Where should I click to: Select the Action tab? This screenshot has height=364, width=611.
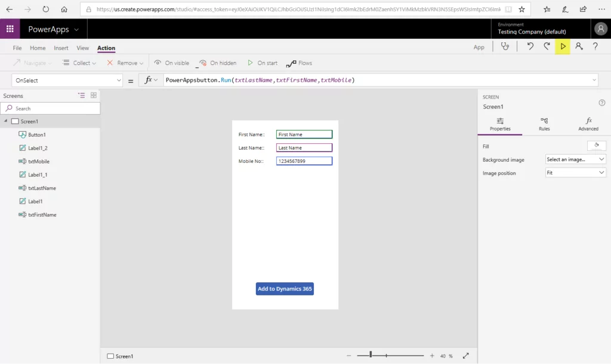[x=106, y=48]
